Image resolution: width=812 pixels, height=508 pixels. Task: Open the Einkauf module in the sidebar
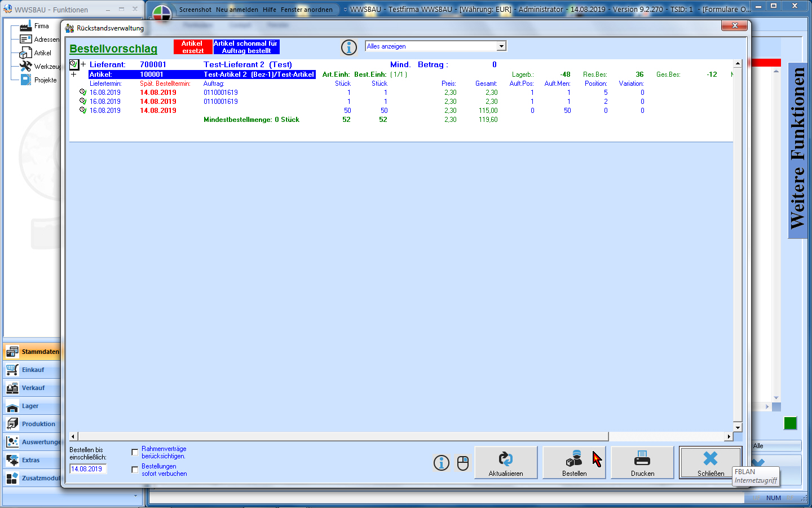33,370
